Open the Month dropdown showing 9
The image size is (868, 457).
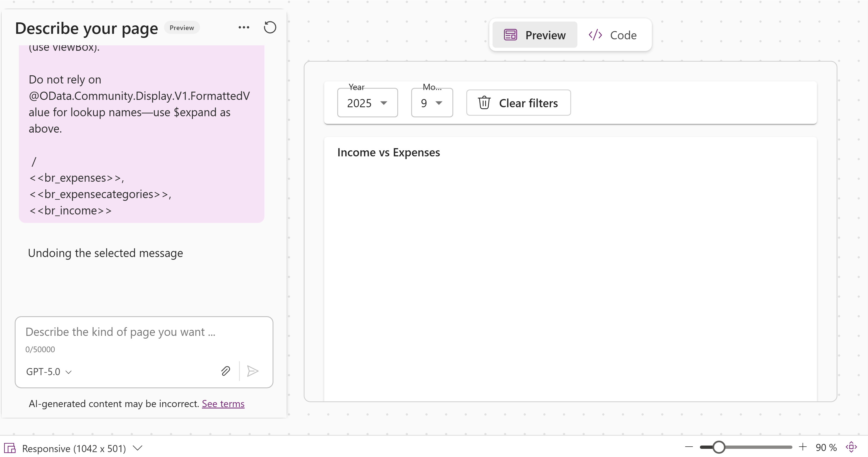(x=432, y=103)
